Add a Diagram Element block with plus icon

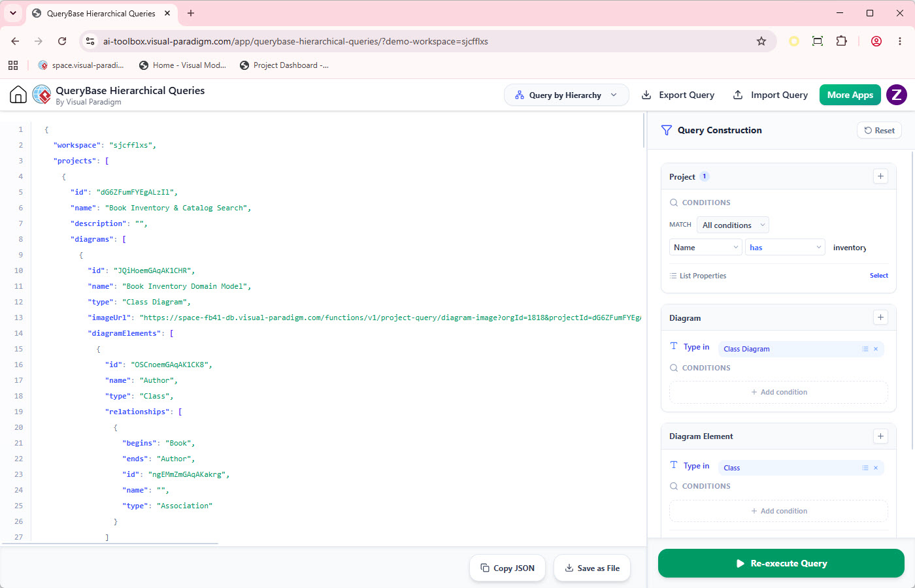click(x=880, y=436)
